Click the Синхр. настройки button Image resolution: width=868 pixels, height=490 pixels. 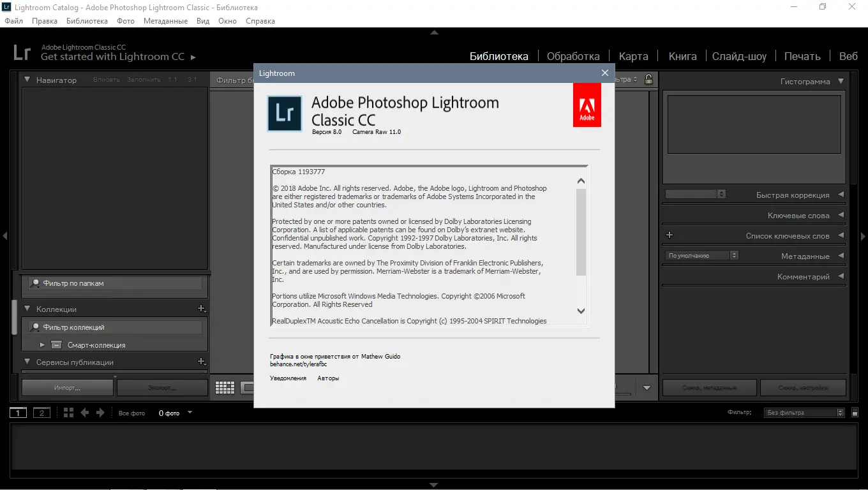pyautogui.click(x=803, y=387)
